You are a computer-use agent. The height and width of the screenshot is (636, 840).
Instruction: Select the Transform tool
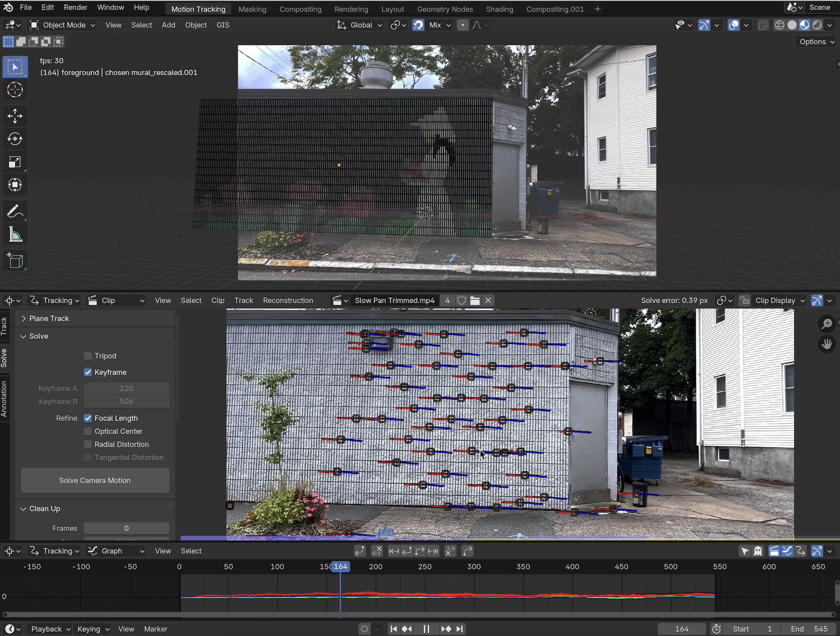coord(15,185)
